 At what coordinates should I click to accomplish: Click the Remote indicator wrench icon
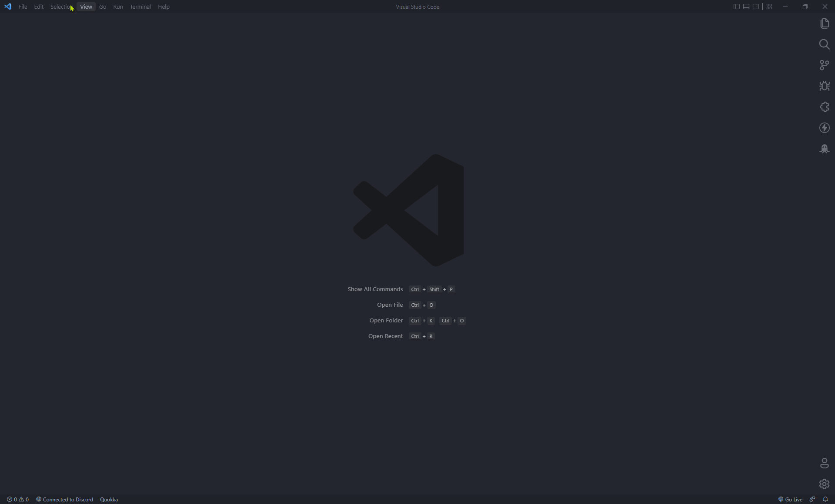[812, 499]
